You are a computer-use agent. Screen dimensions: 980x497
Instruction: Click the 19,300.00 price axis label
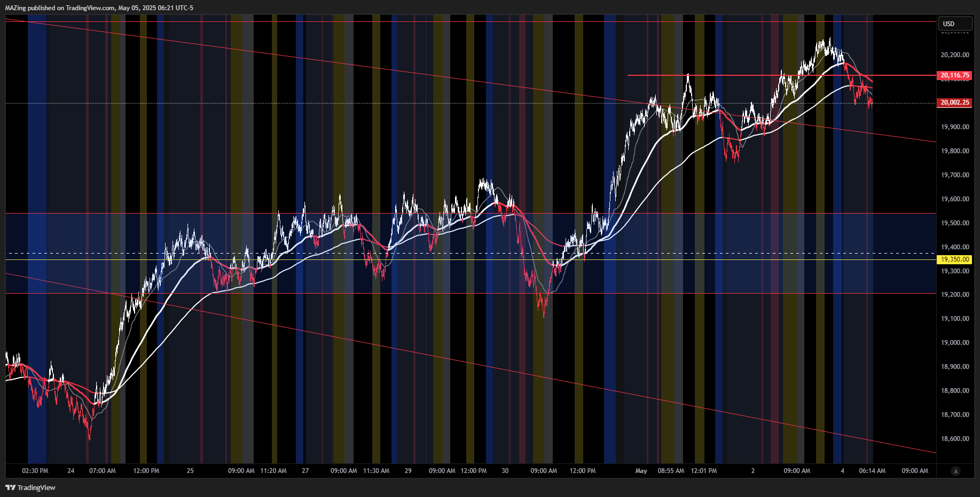click(955, 271)
